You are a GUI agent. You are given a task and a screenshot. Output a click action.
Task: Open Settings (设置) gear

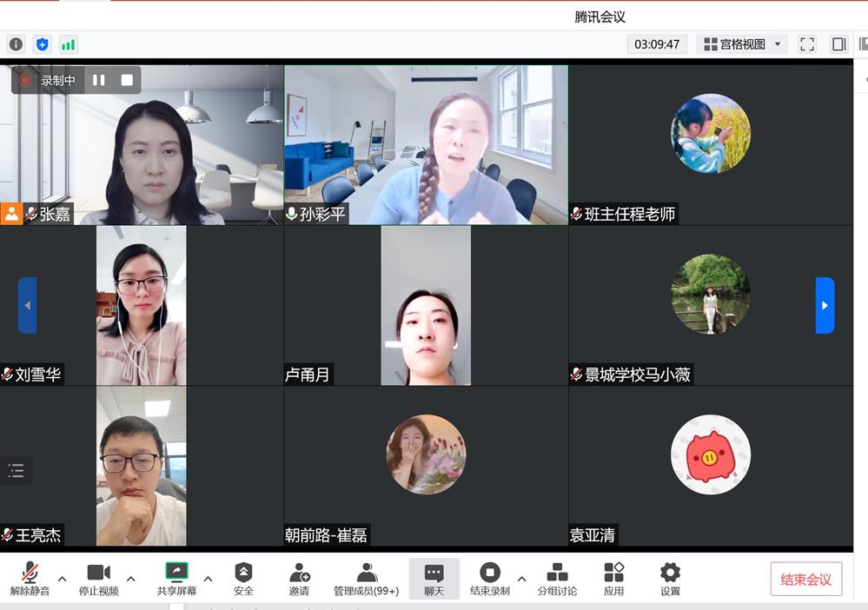point(670,579)
